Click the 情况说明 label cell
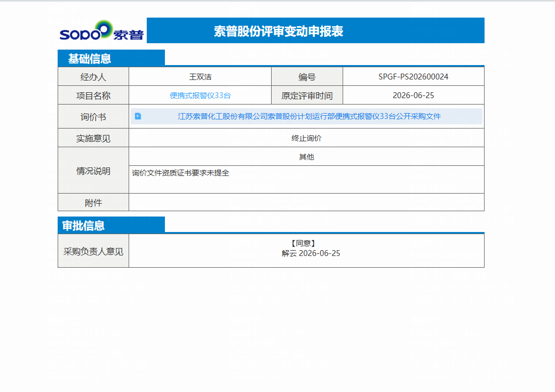This screenshot has height=392, width=555. coord(93,171)
